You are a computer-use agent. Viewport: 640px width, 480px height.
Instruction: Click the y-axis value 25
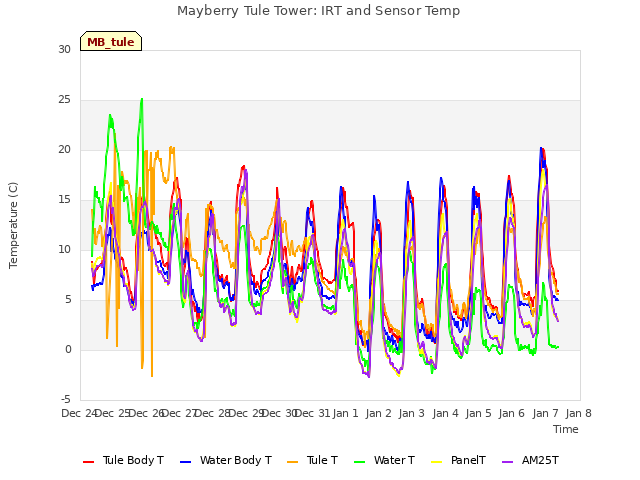point(64,100)
